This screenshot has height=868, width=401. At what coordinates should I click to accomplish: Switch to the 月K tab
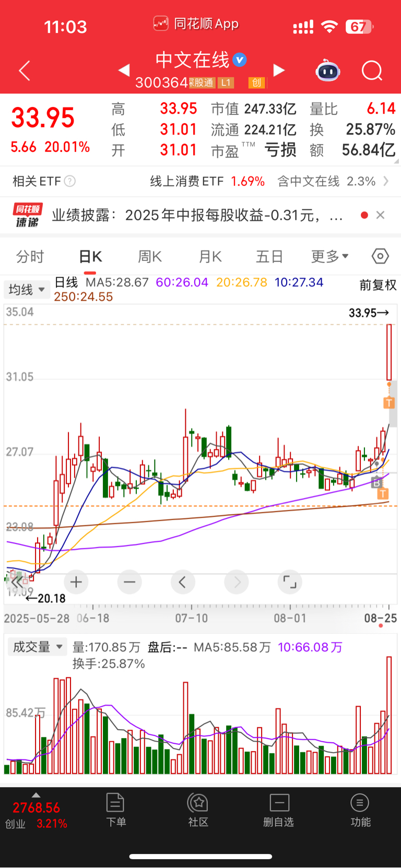coord(210,256)
